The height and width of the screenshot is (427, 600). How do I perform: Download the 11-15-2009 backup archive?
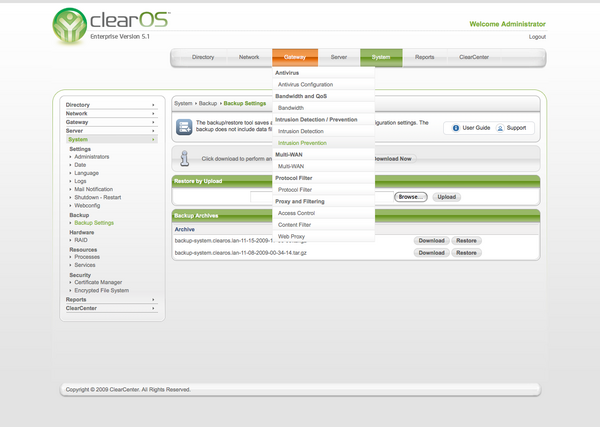tap(431, 241)
